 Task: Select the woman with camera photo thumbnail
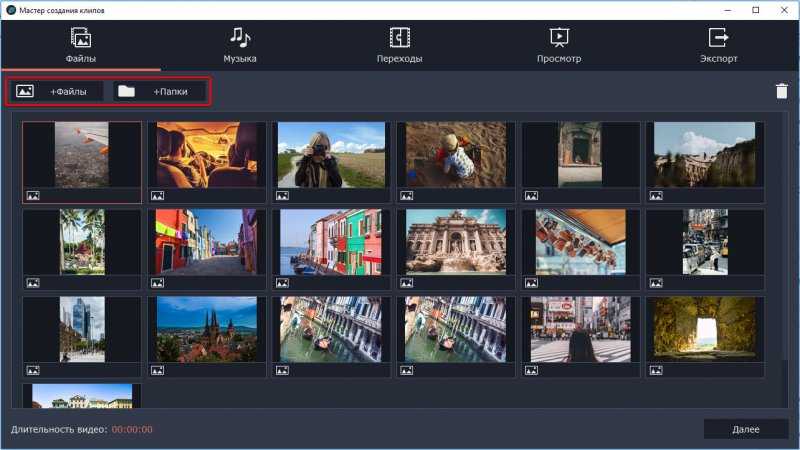pyautogui.click(x=331, y=155)
